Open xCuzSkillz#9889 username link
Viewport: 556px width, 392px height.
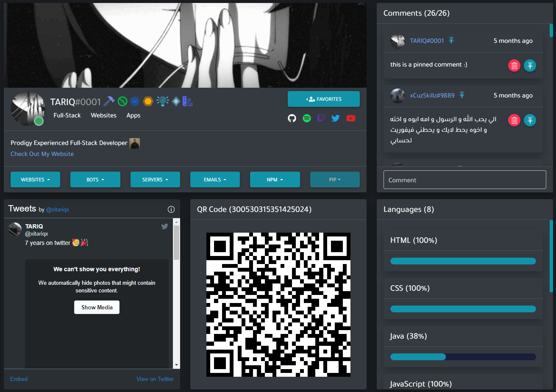point(432,95)
